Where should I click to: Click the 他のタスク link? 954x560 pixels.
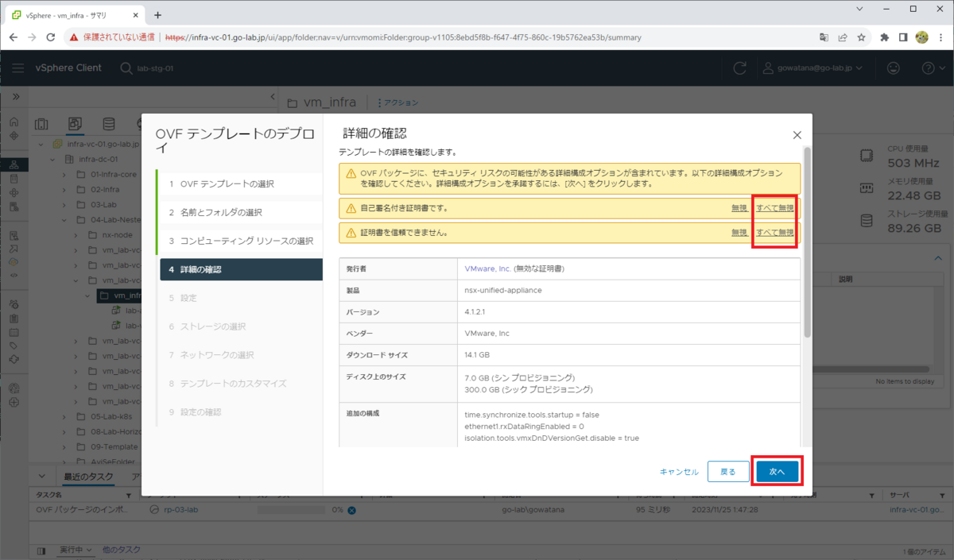122,550
